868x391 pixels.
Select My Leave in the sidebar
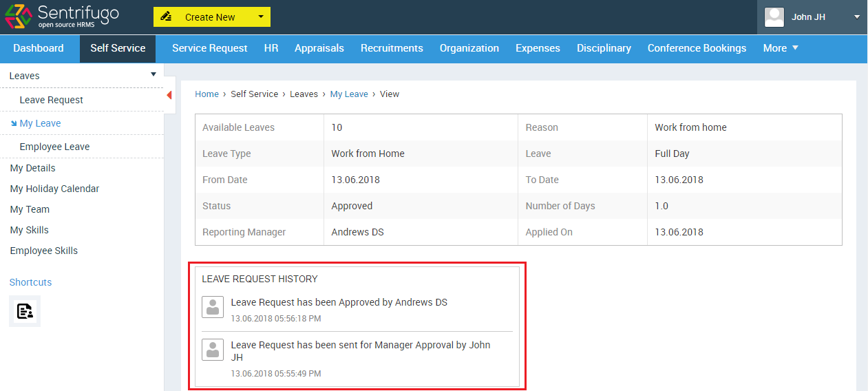[40, 123]
